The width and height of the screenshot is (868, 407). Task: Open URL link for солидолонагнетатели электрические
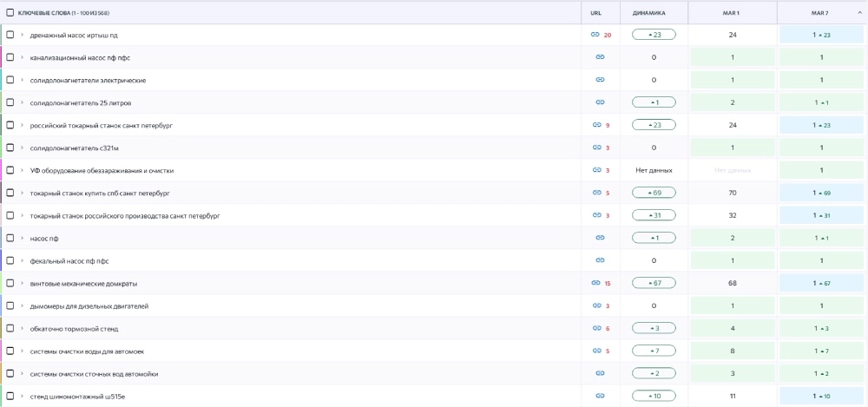(x=600, y=80)
